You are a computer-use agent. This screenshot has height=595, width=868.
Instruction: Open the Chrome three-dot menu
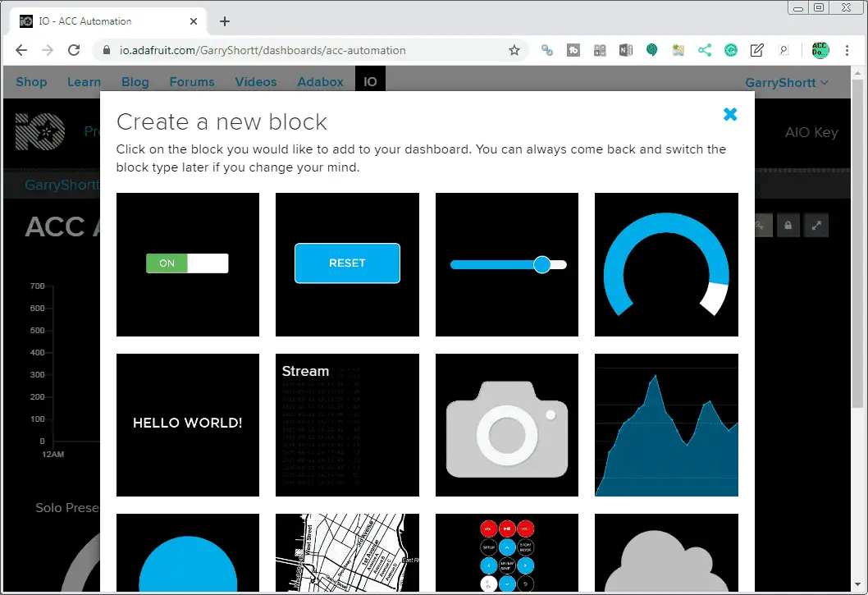tap(847, 50)
